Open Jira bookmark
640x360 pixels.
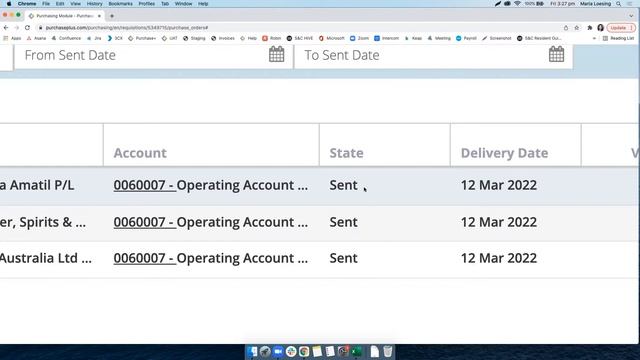tap(94, 38)
